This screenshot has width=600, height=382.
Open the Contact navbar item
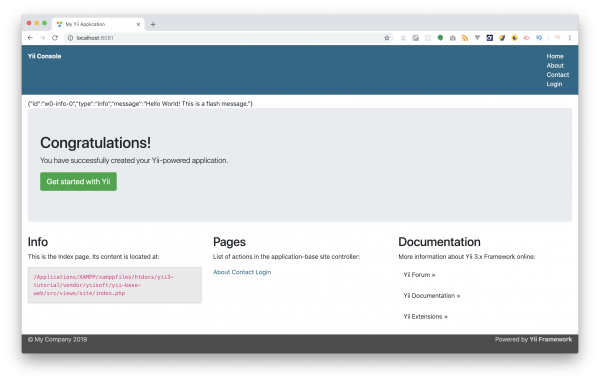pos(558,75)
